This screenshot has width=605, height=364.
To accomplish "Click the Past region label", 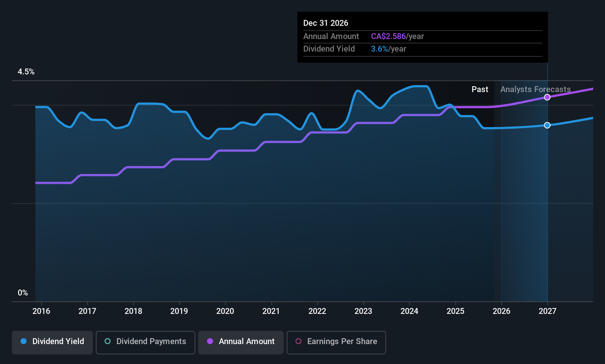I will (480, 90).
